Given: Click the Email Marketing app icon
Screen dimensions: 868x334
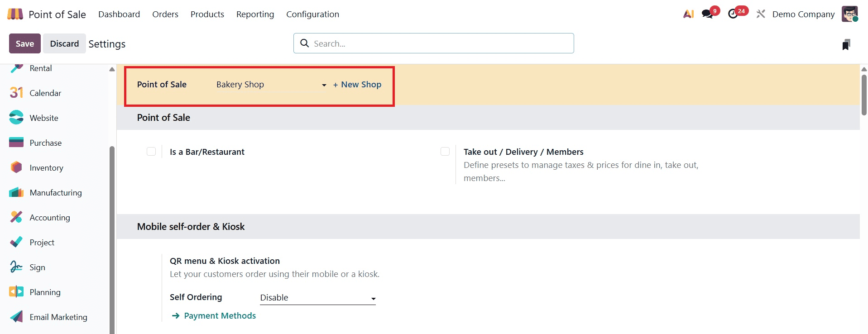Looking at the screenshot, I should click(16, 317).
